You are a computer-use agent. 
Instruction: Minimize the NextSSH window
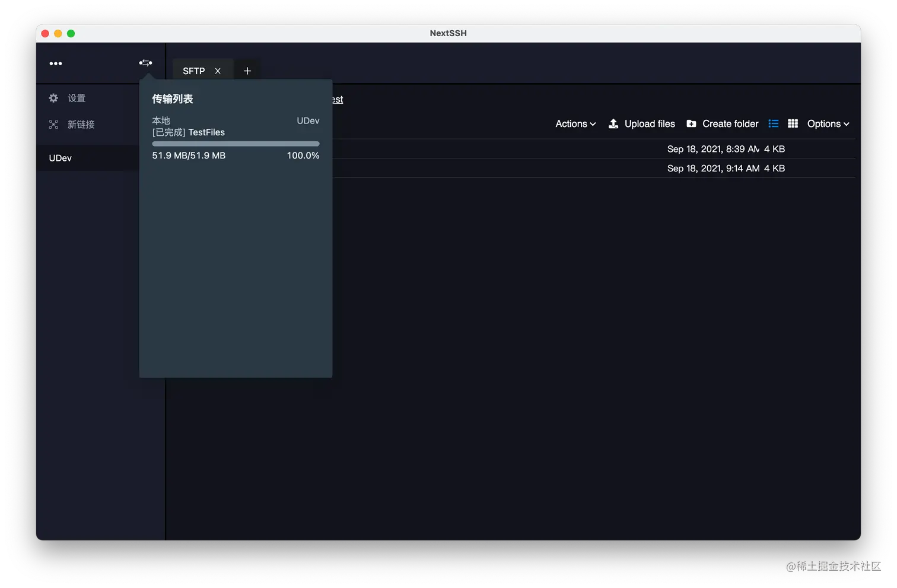[58, 33]
